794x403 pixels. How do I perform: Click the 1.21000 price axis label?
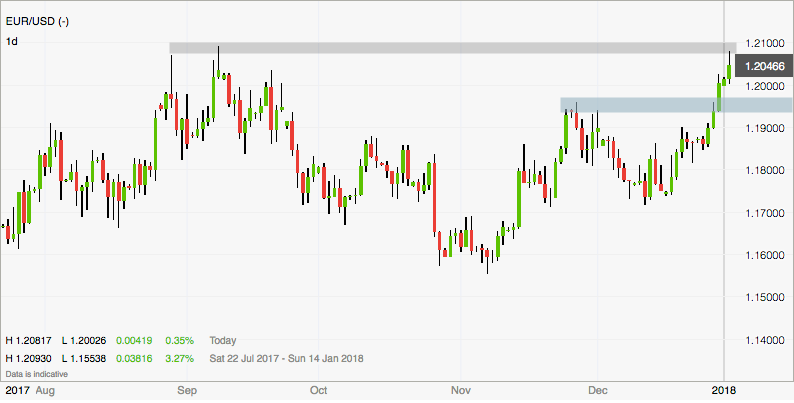coord(765,44)
